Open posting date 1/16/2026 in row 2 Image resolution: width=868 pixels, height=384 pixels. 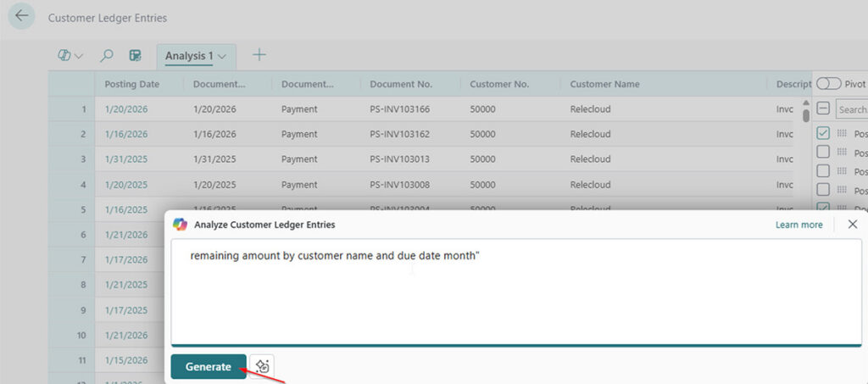point(126,134)
